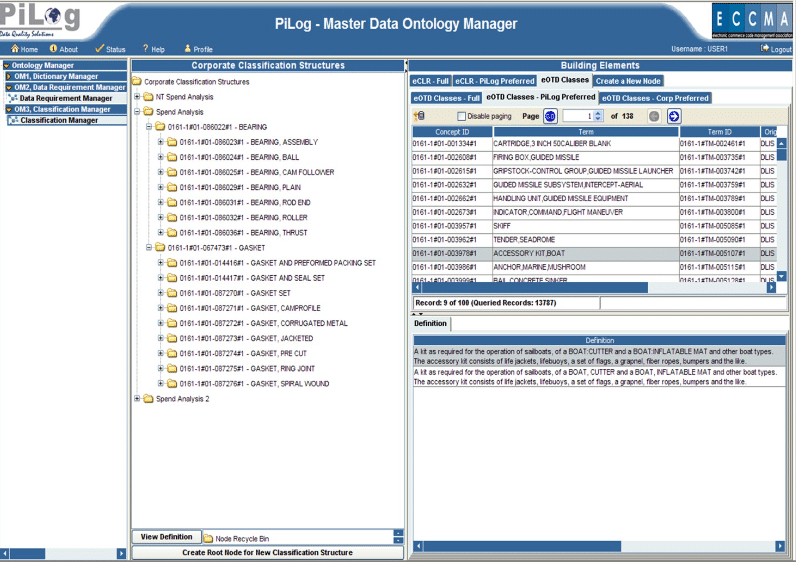The width and height of the screenshot is (796, 562).
Task: Sort by Concept ID column header
Action: coord(452,131)
